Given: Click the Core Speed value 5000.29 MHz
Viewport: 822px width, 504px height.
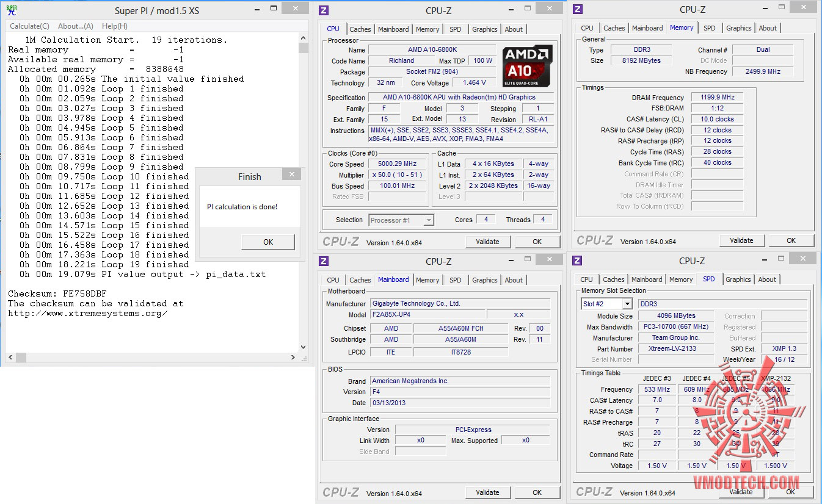Looking at the screenshot, I should [398, 164].
